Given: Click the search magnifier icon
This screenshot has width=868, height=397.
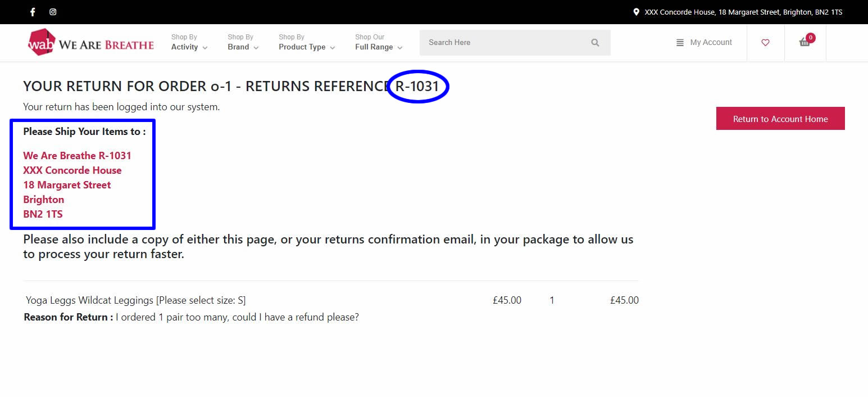Looking at the screenshot, I should (x=595, y=43).
